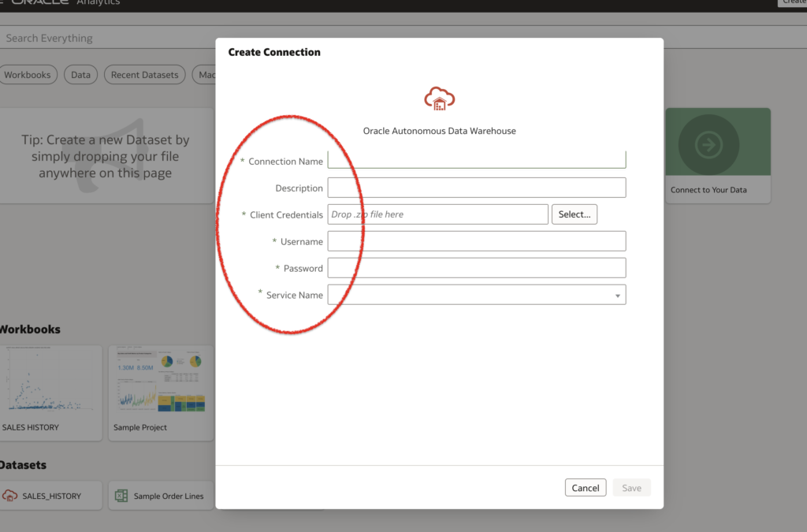The image size is (807, 532).
Task: Click the dataset drop tip card
Action: click(106, 155)
